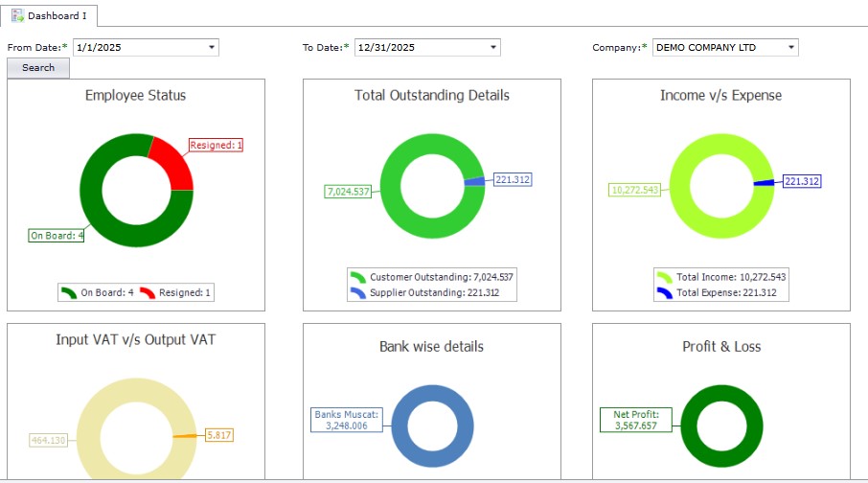The height and width of the screenshot is (483, 868).
Task: Select the On Board: 4 chart label
Action: click(x=57, y=235)
